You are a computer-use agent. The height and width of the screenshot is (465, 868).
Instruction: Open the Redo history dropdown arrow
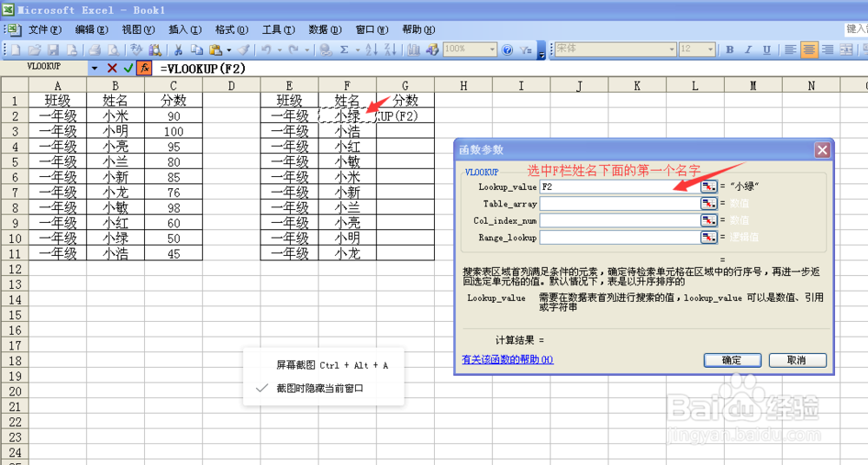click(x=306, y=49)
